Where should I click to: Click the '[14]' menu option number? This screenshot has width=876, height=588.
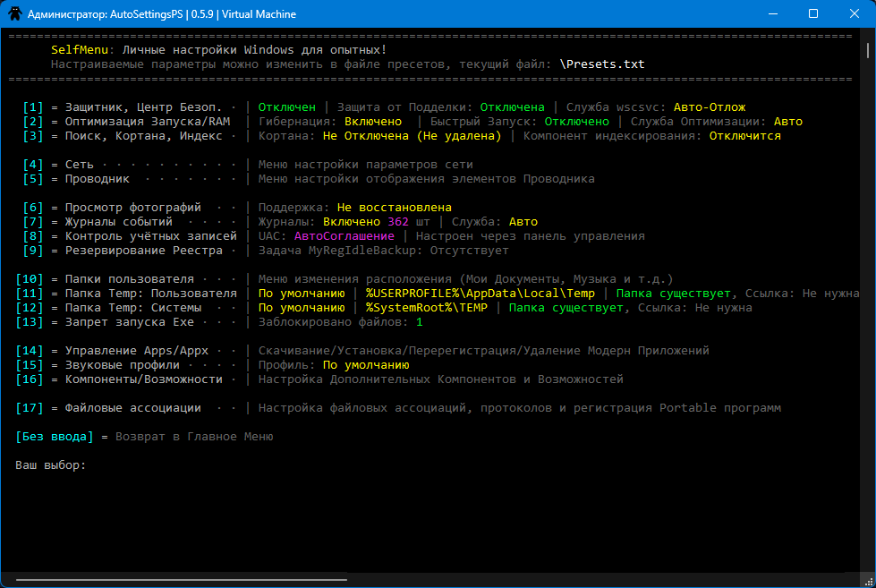tap(29, 351)
